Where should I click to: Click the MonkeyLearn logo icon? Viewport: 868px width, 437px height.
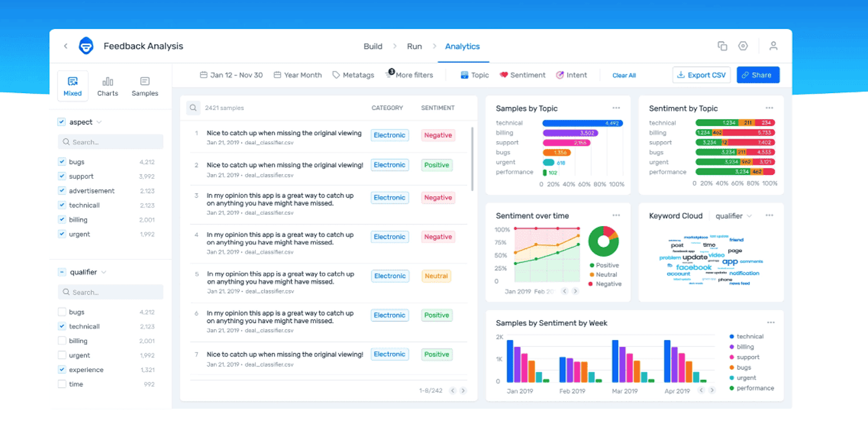pos(86,46)
